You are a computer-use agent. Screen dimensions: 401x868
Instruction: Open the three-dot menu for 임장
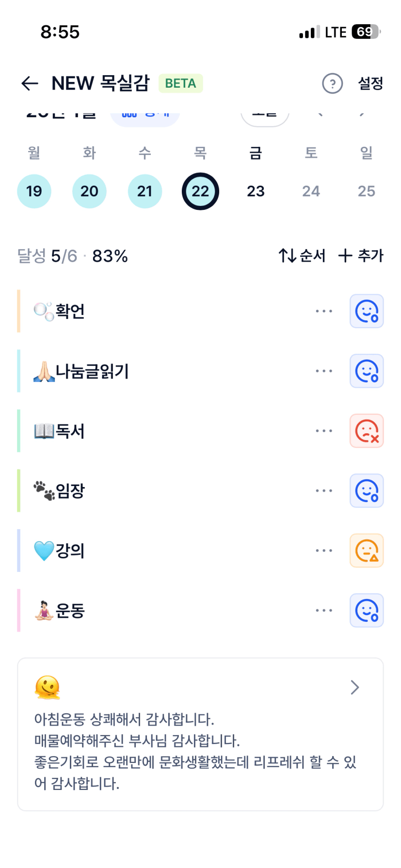coord(323,490)
